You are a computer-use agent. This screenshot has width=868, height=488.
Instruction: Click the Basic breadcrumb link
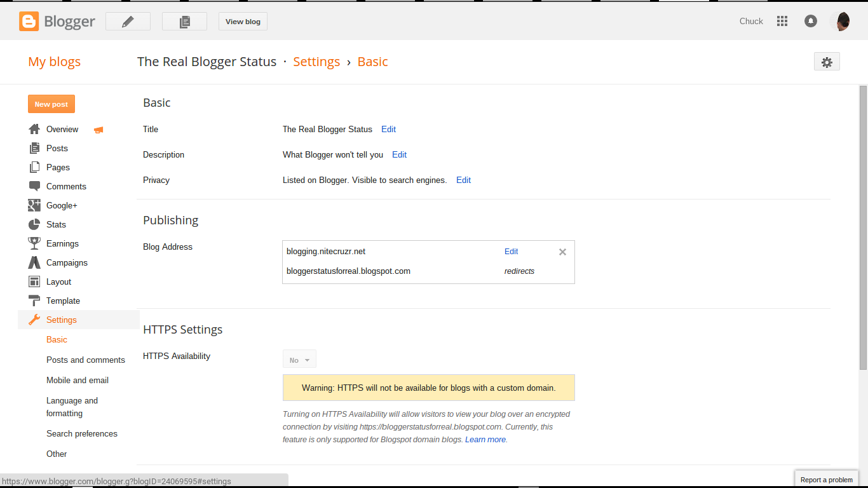[372, 62]
